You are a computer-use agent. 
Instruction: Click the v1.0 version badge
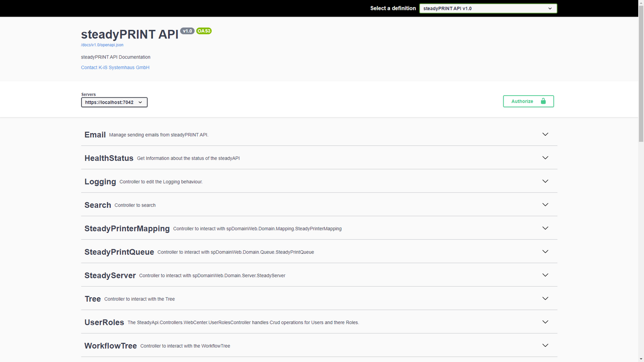click(187, 31)
